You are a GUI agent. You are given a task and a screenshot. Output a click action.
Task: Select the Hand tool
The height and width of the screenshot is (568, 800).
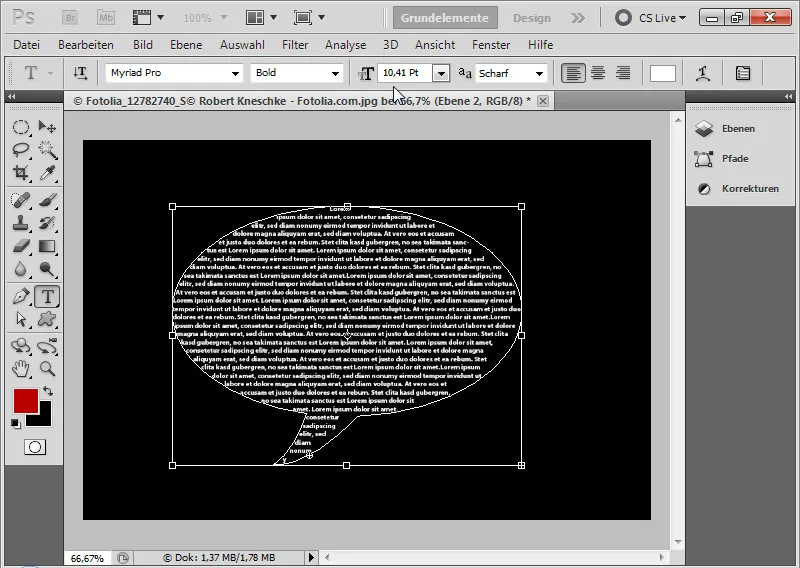click(21, 368)
